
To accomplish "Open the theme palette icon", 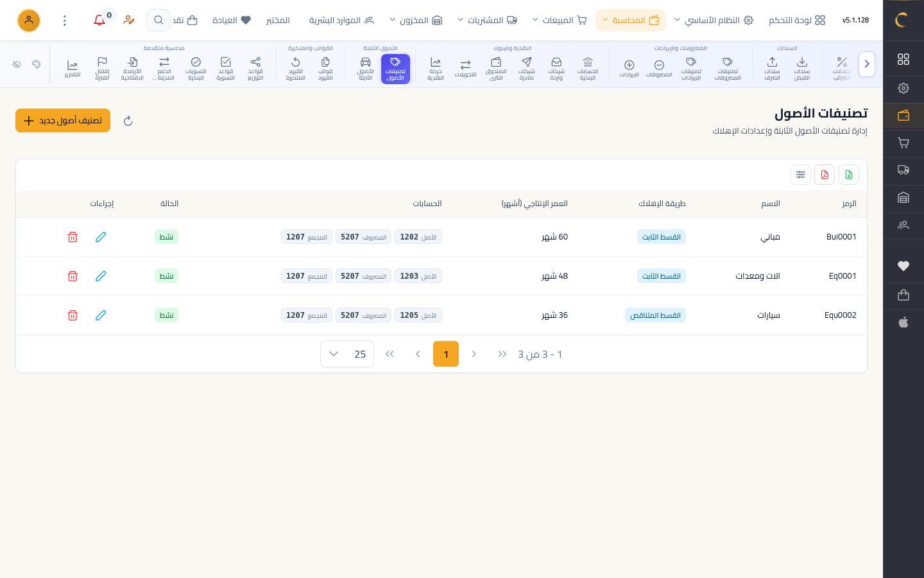I will pyautogui.click(x=36, y=64).
